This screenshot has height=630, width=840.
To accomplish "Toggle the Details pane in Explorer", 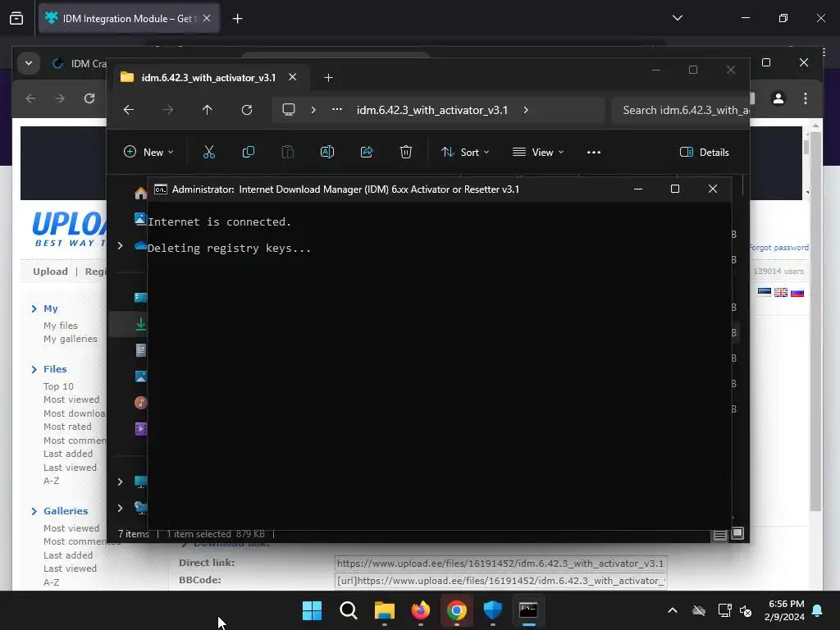I will [705, 152].
